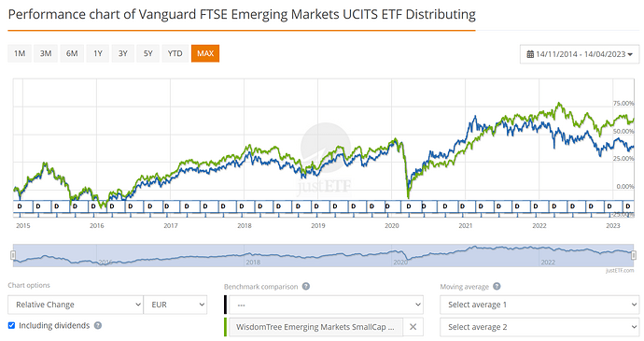
Task: Click the calendar icon in date range
Action: point(530,54)
